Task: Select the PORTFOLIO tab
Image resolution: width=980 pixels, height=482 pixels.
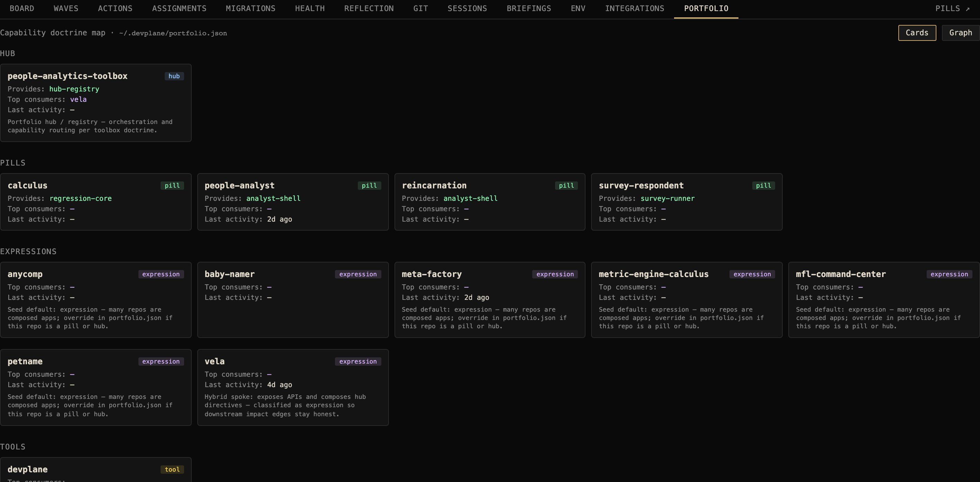Action: (x=706, y=8)
